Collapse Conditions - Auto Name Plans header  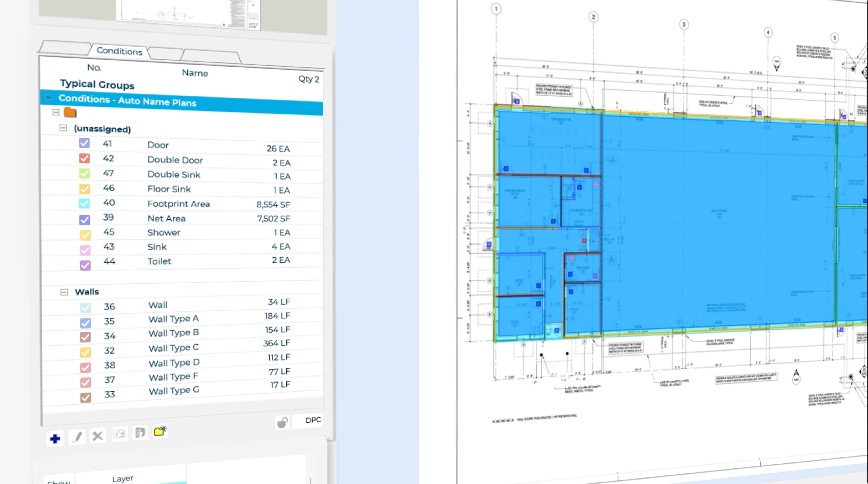(49, 98)
